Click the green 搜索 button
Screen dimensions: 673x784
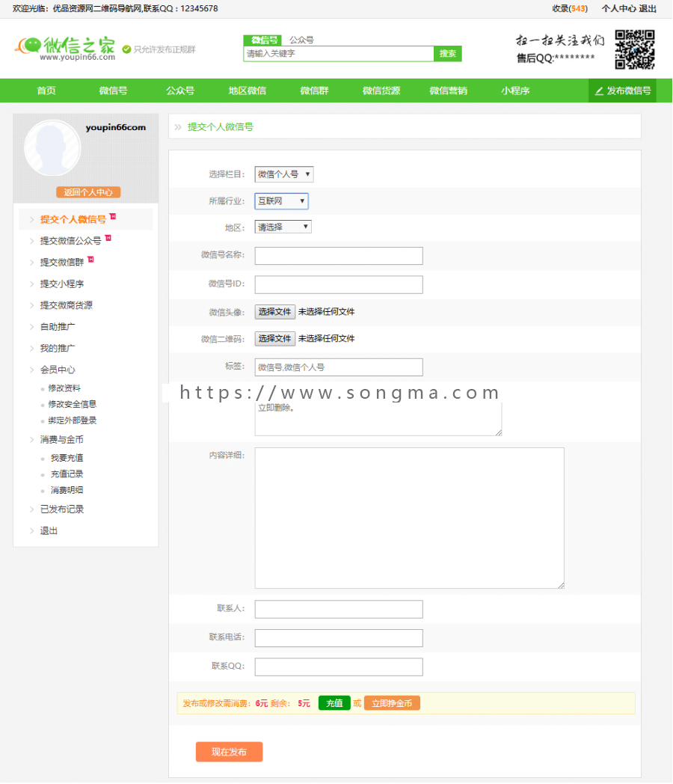coord(448,54)
